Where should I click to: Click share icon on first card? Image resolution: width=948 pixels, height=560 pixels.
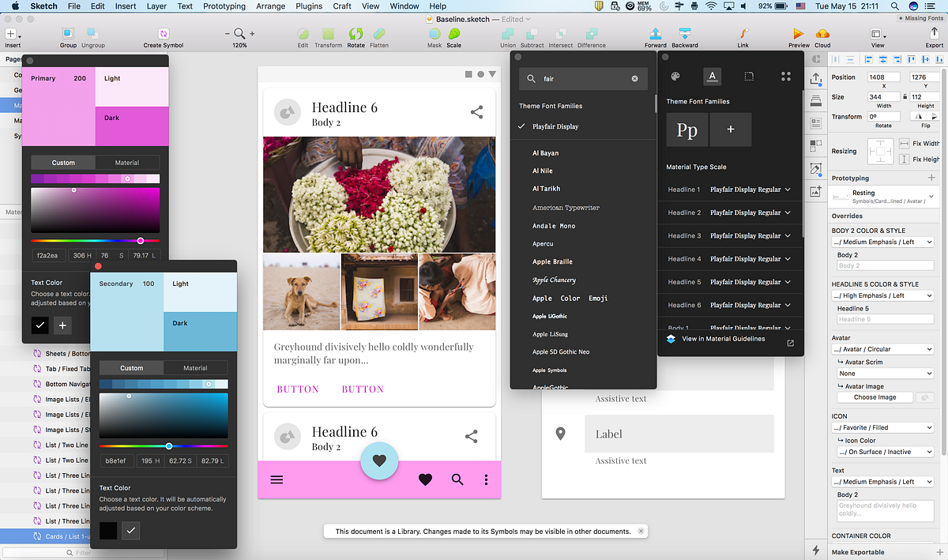click(x=476, y=112)
